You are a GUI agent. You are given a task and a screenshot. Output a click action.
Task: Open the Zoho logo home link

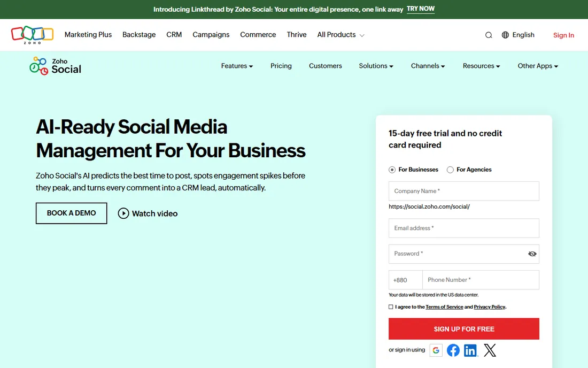32,35
